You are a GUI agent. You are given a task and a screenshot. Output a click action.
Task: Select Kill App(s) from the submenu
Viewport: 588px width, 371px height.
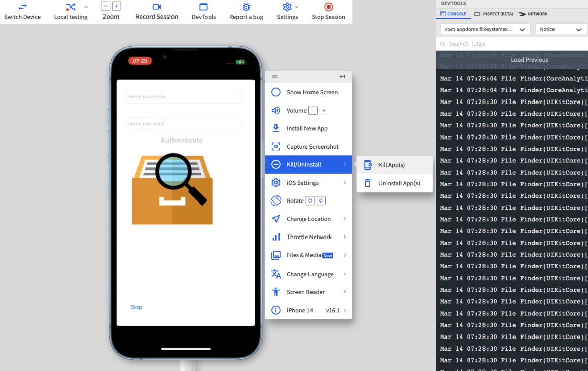[x=391, y=164]
